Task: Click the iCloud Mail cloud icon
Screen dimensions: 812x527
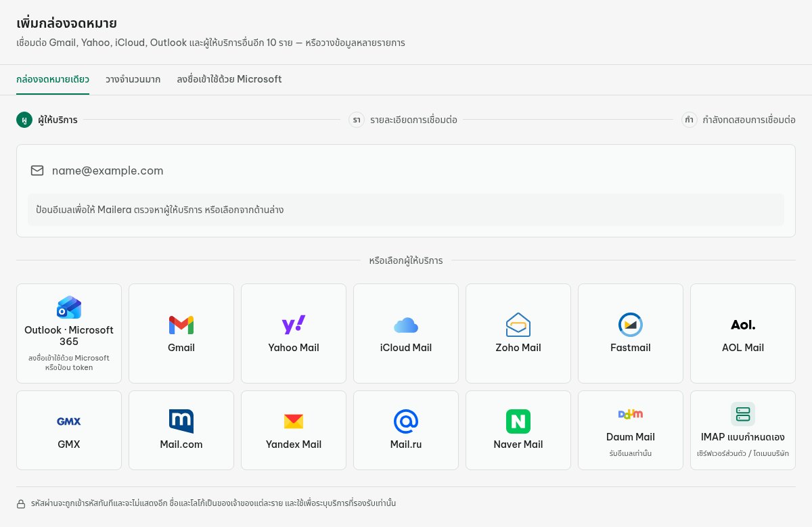Action: pyautogui.click(x=406, y=325)
